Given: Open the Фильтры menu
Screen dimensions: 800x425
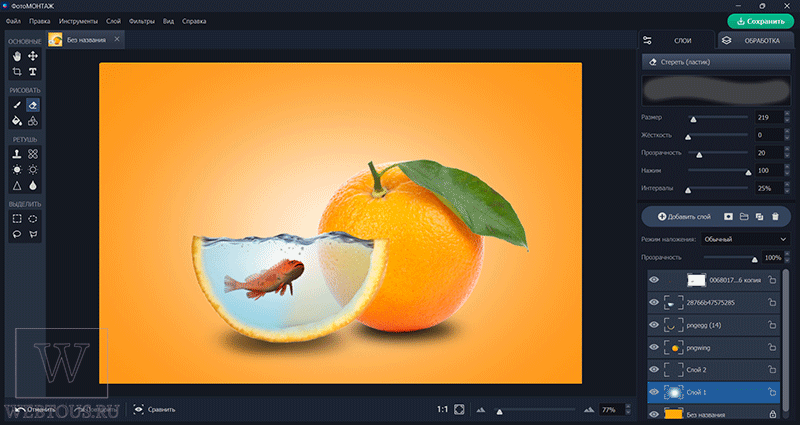Looking at the screenshot, I should [142, 21].
